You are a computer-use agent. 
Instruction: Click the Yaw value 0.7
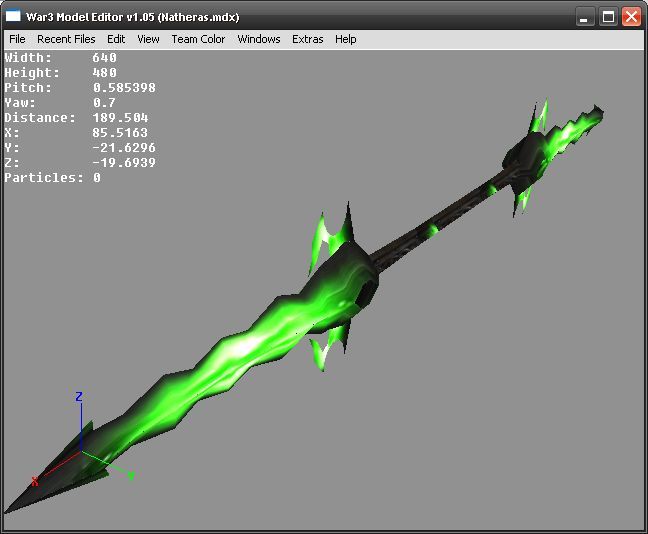(104, 103)
